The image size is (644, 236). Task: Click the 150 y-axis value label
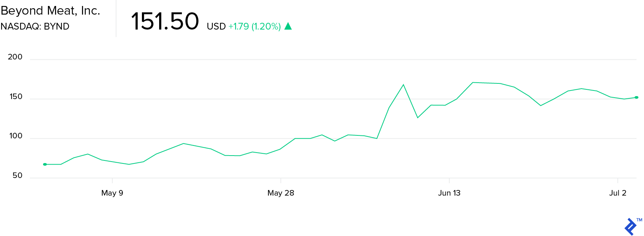click(x=16, y=96)
